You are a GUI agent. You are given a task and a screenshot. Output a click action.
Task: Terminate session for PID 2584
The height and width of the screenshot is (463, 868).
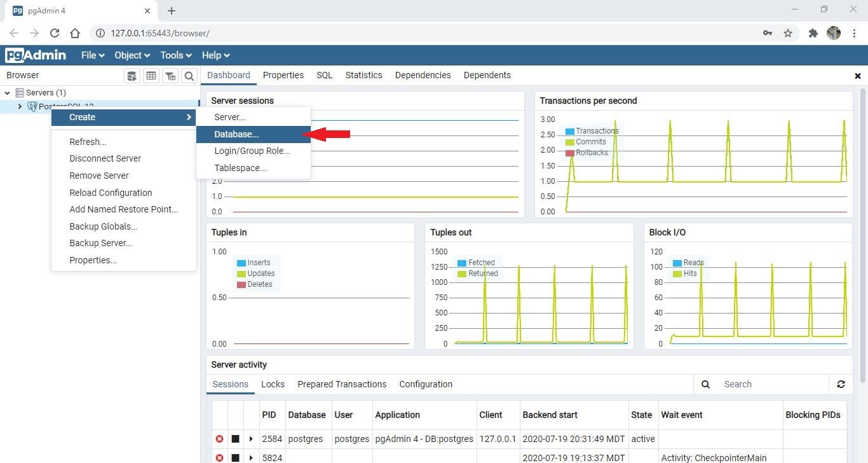pyautogui.click(x=220, y=439)
